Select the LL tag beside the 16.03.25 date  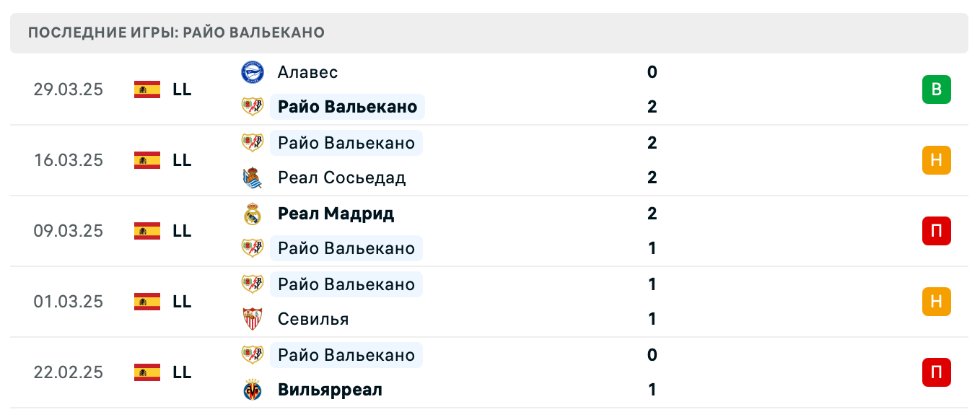183,160
